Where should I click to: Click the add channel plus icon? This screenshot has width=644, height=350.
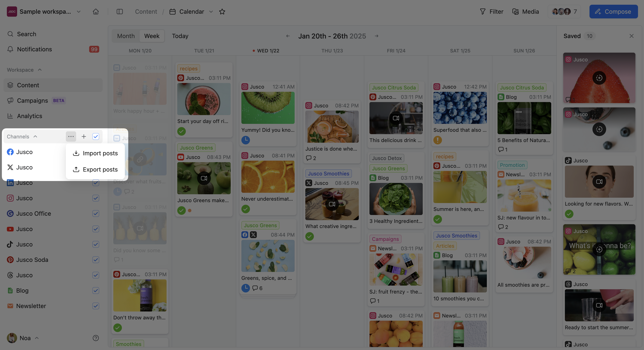(x=84, y=136)
